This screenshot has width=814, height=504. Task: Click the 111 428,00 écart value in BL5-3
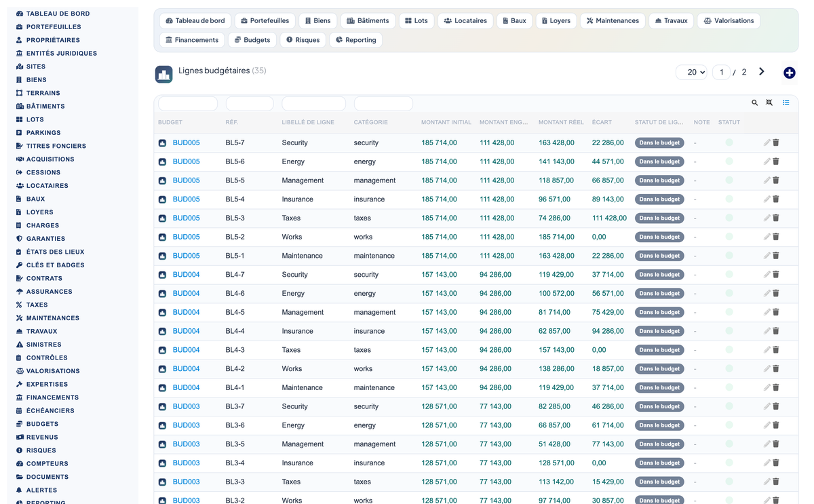point(609,218)
